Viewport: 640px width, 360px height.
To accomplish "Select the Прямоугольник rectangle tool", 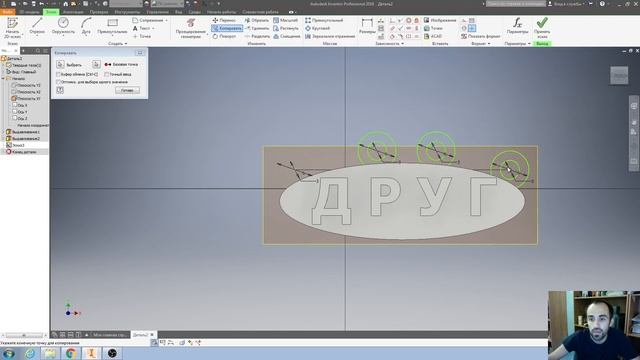I will coord(112,26).
